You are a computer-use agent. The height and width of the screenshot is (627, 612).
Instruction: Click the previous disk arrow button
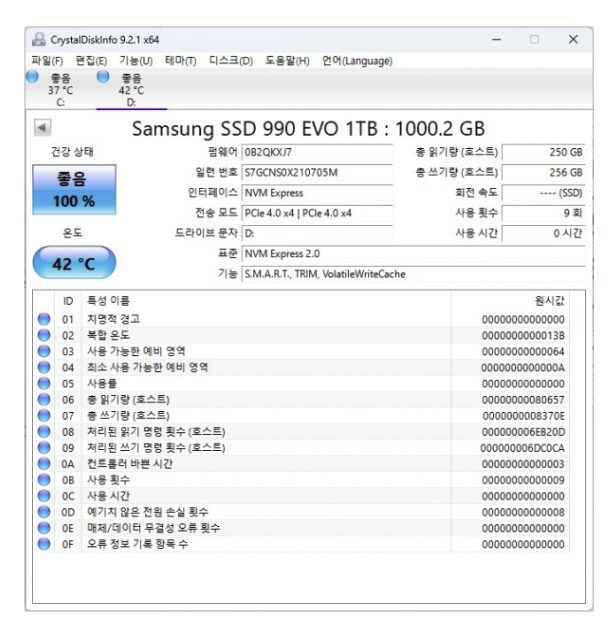tap(43, 128)
